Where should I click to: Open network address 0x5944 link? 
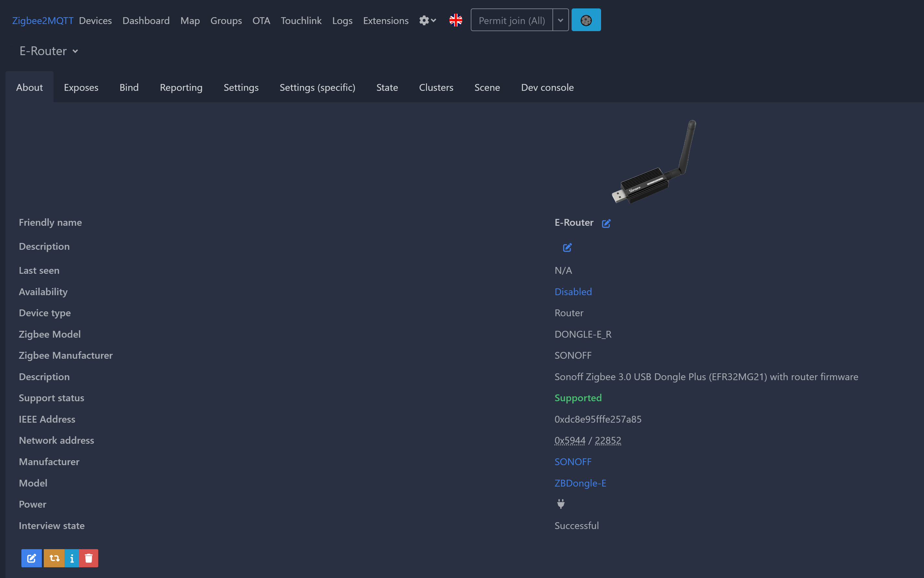point(569,440)
